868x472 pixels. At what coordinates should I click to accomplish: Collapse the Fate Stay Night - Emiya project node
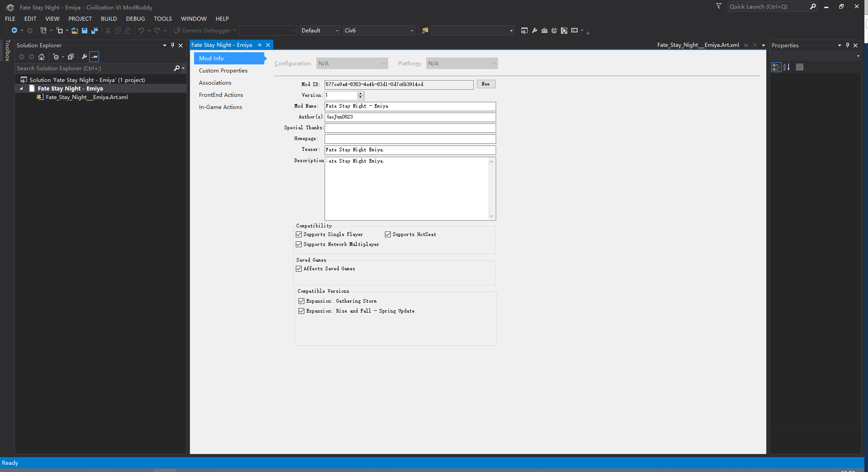21,89
